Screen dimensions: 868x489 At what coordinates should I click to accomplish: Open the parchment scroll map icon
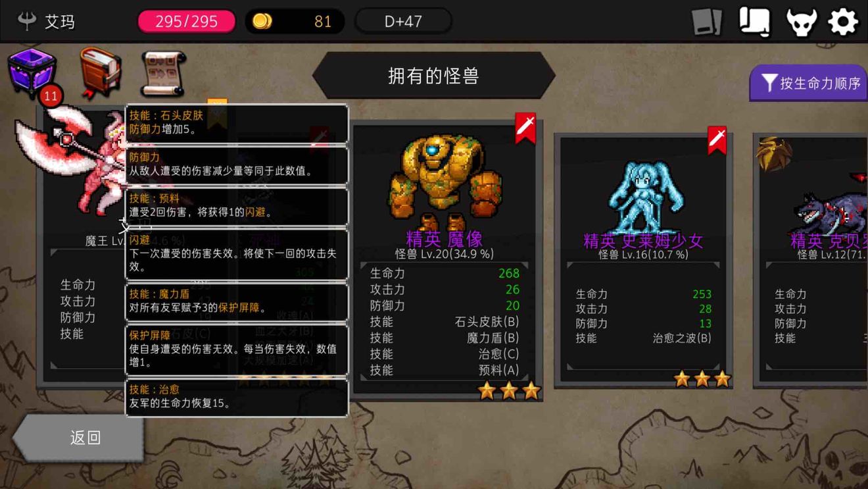(164, 73)
